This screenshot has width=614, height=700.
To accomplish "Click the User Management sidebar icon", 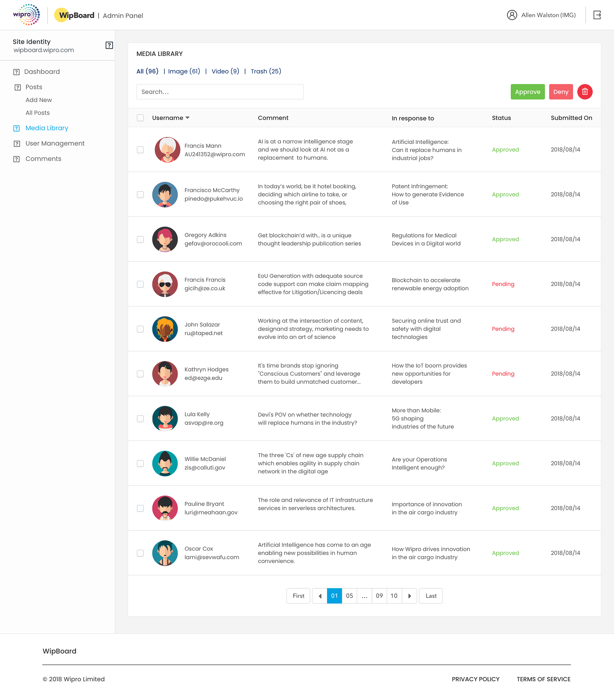I will [x=16, y=143].
